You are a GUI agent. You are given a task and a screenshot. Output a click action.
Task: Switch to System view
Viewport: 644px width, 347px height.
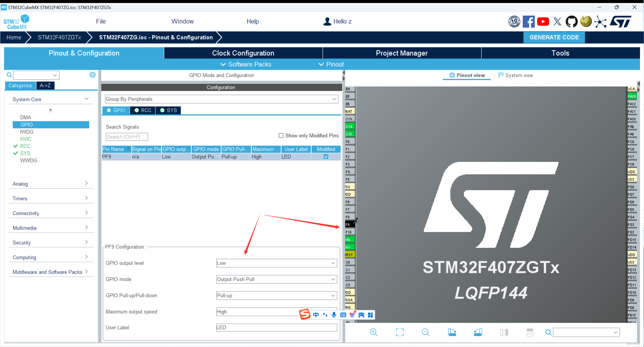click(515, 75)
